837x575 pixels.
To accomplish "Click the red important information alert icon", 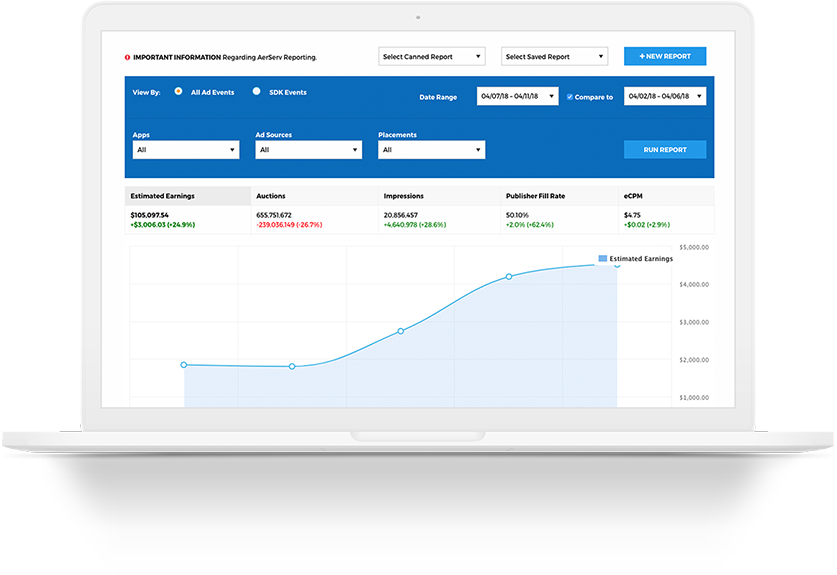I will pyautogui.click(x=127, y=57).
